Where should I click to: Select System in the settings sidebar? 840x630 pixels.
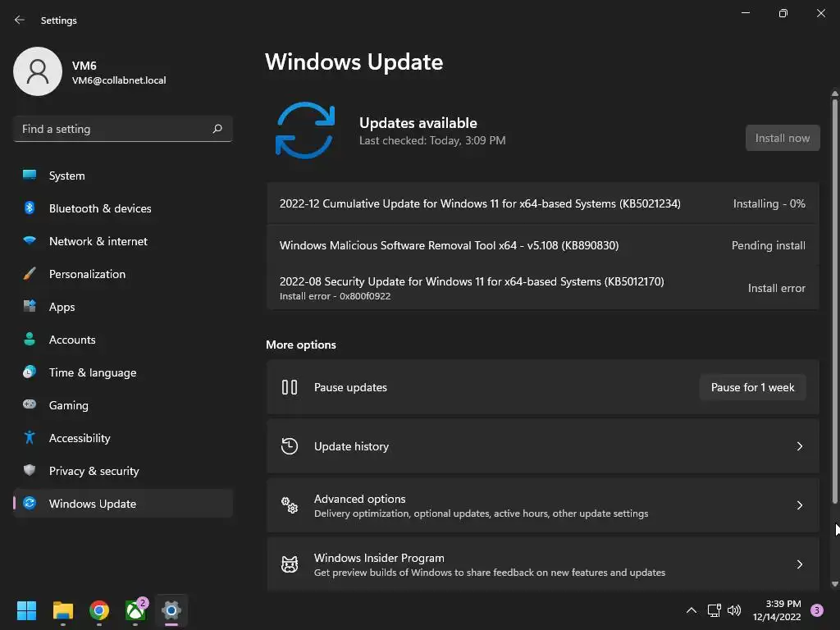coord(123,176)
